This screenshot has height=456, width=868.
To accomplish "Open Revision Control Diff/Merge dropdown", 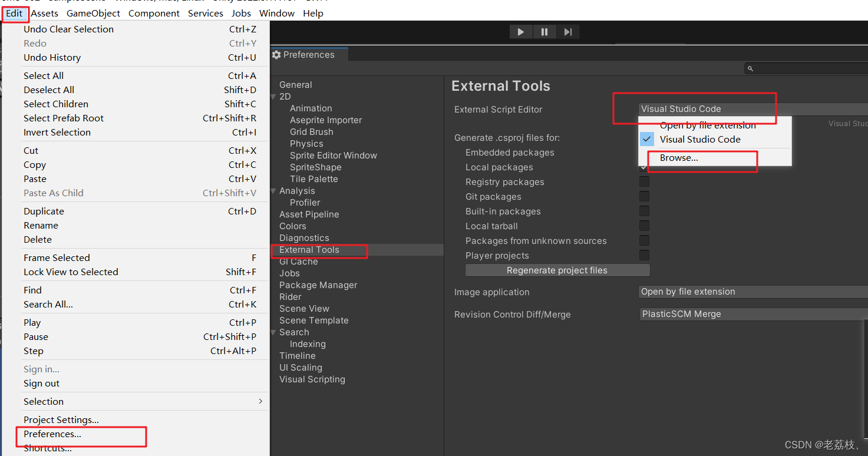I will coord(753,315).
